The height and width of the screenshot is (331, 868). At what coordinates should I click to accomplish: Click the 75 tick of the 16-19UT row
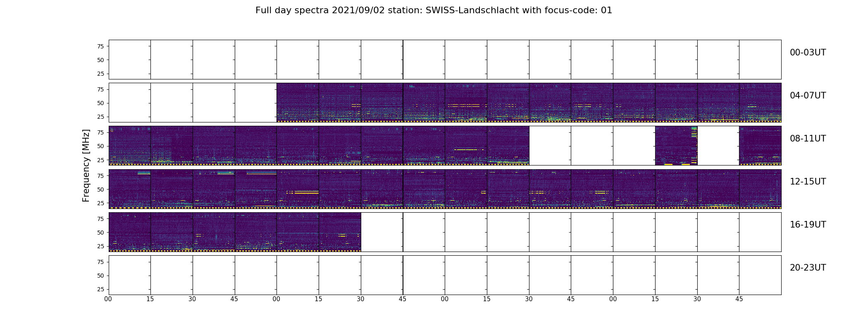[100, 219]
